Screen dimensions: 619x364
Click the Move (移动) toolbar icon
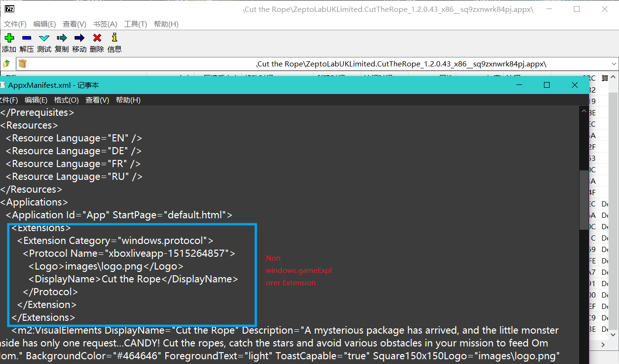click(x=79, y=38)
